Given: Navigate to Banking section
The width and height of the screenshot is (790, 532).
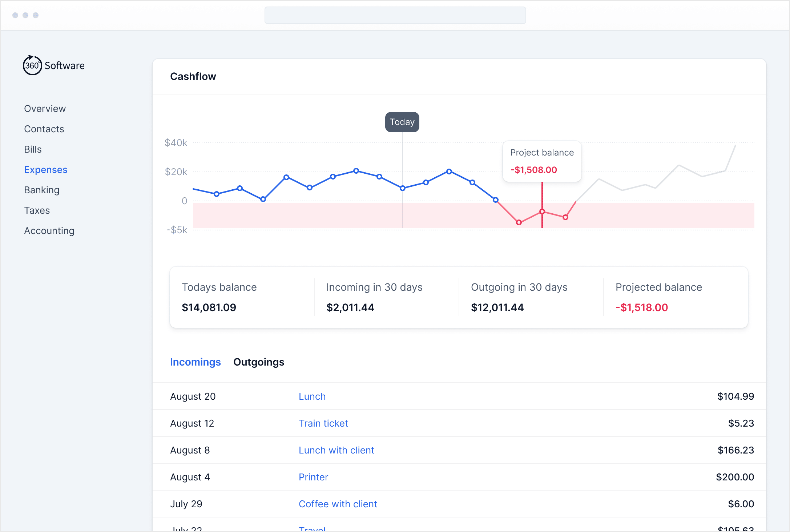Looking at the screenshot, I should tap(41, 190).
